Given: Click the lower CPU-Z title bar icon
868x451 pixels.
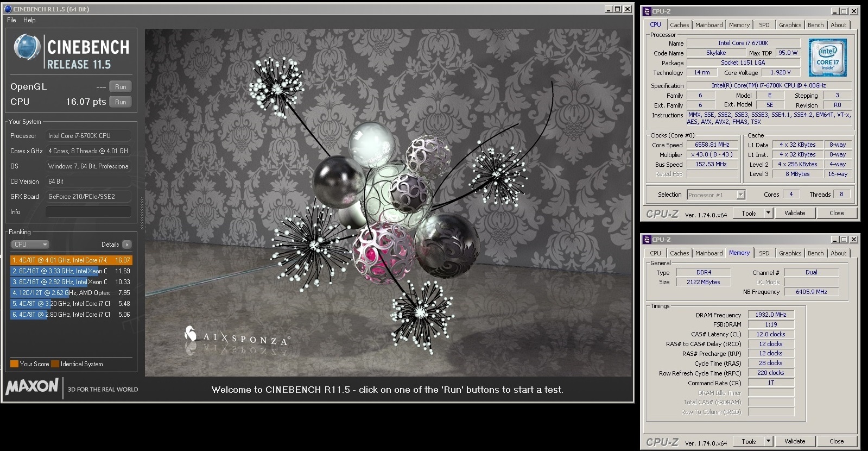Looking at the screenshot, I should (x=647, y=239).
